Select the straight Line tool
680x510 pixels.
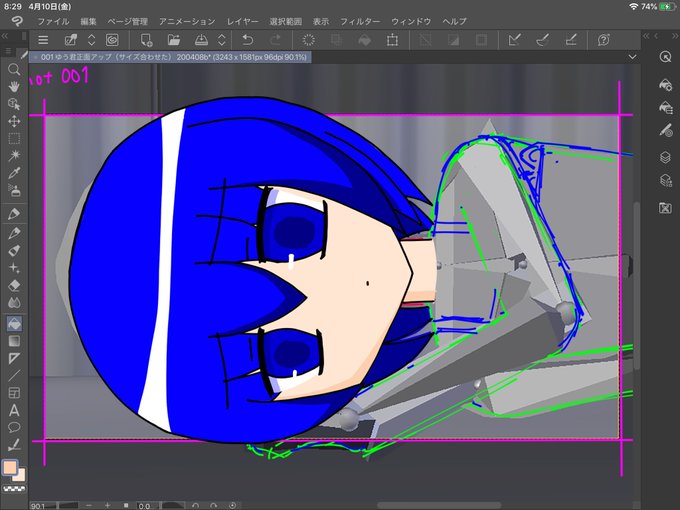click(14, 376)
